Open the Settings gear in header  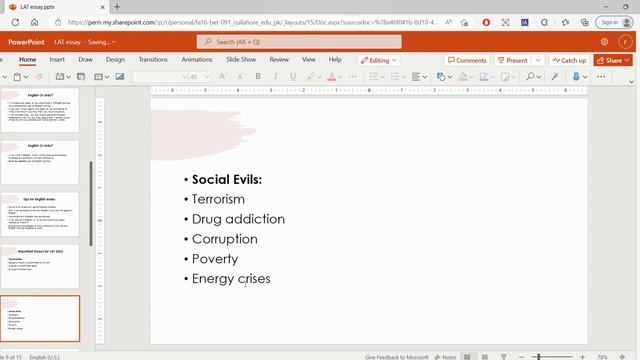604,42
